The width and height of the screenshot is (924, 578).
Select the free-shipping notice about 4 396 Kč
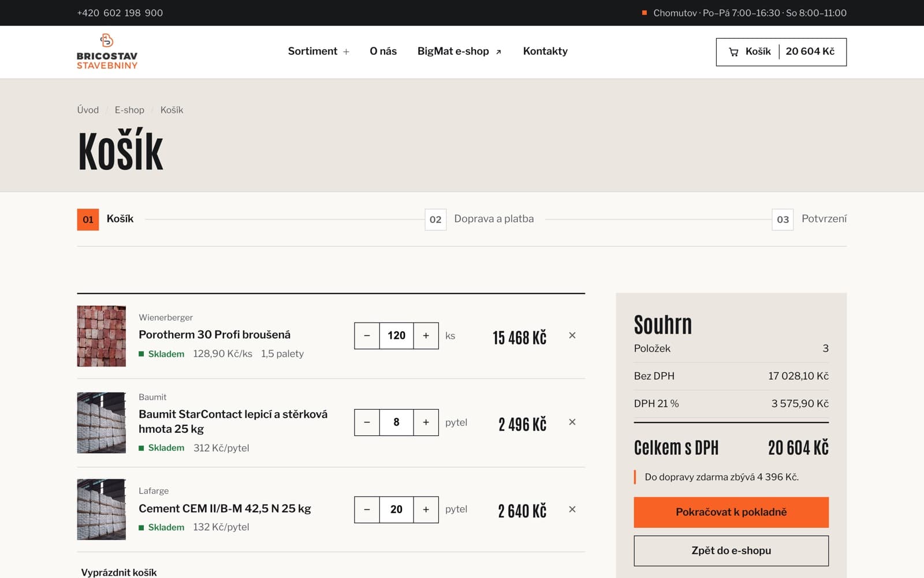pos(721,477)
